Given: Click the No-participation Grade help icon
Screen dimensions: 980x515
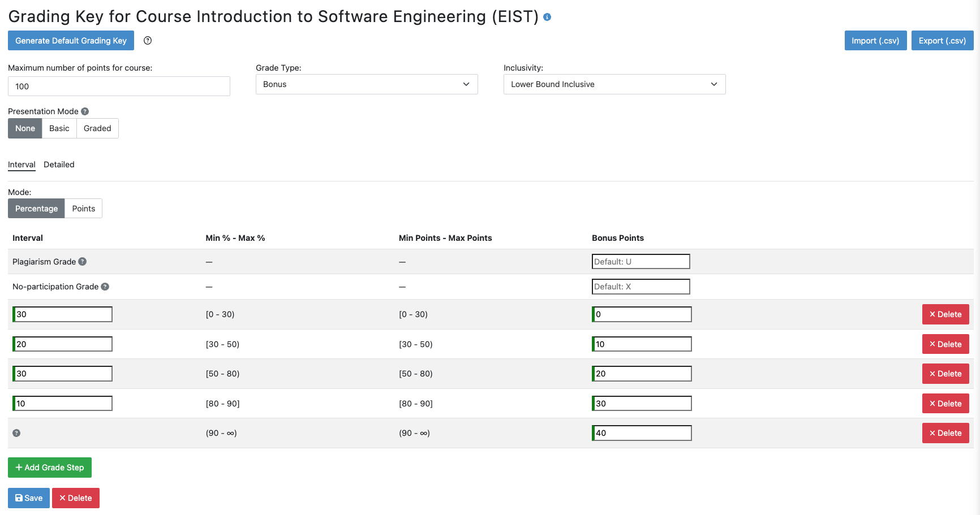Looking at the screenshot, I should 105,287.
